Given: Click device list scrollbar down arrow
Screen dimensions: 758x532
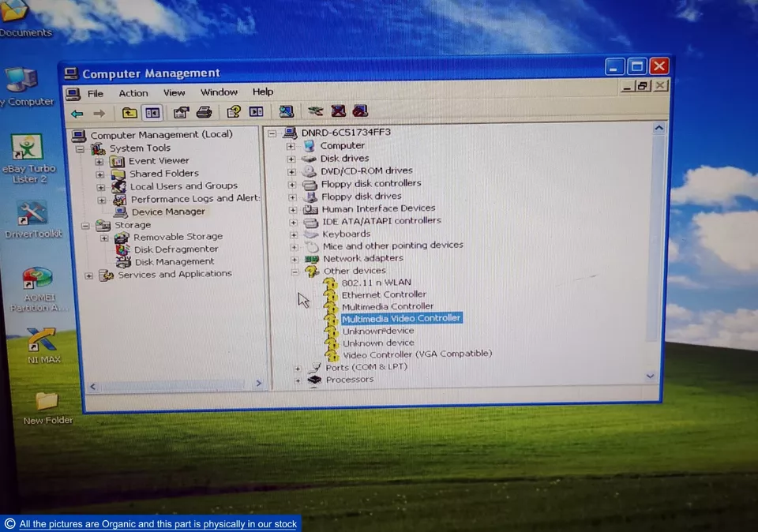Looking at the screenshot, I should pos(650,377).
